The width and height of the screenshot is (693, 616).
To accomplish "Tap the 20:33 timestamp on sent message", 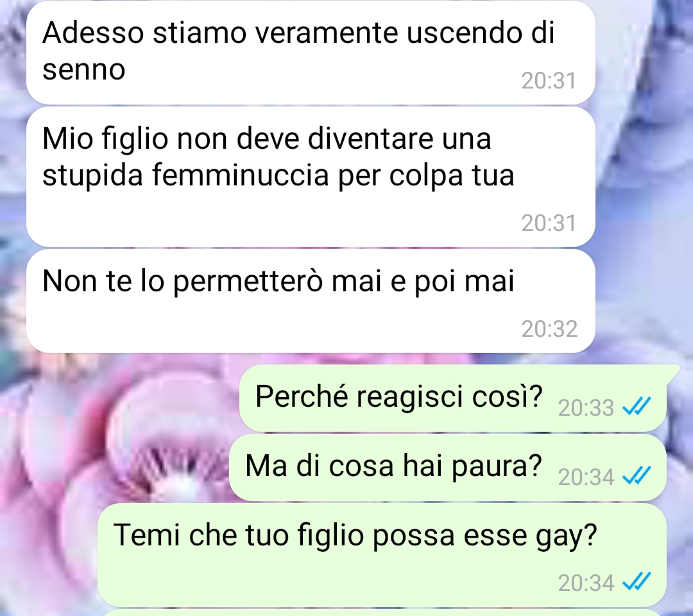I will tap(586, 408).
